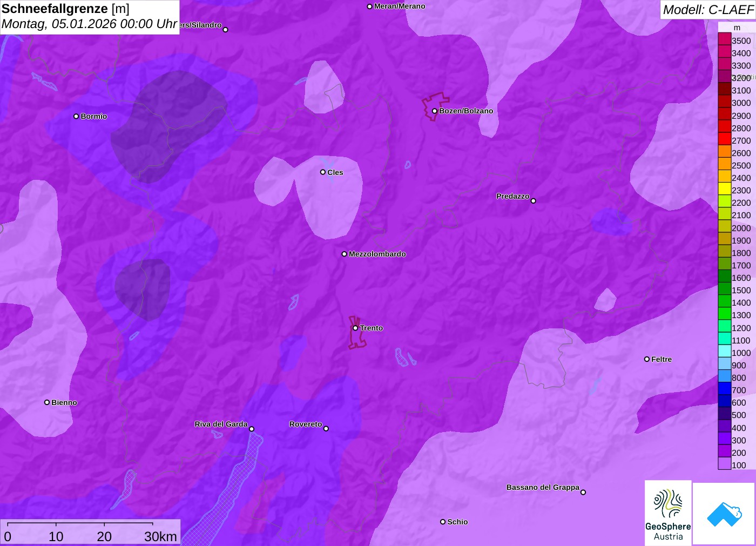Click the Bormio label
Screen dimensions: 756x546
pyautogui.click(x=94, y=116)
